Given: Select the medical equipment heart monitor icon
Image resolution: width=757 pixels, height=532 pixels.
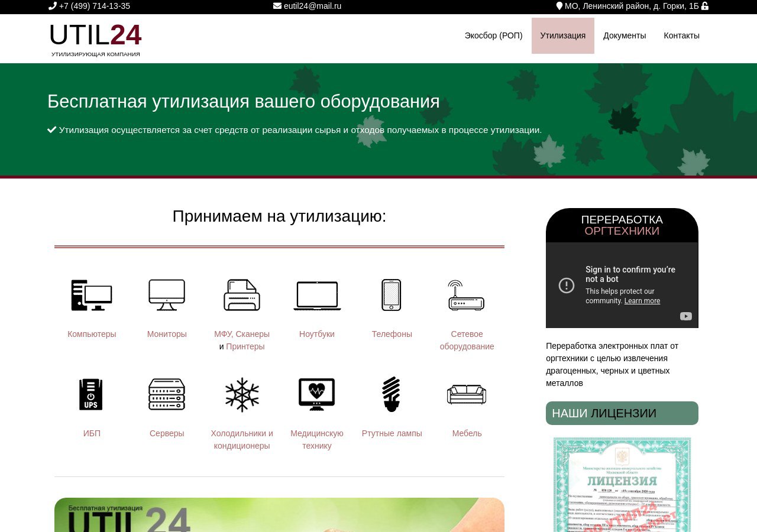Looking at the screenshot, I should [317, 394].
